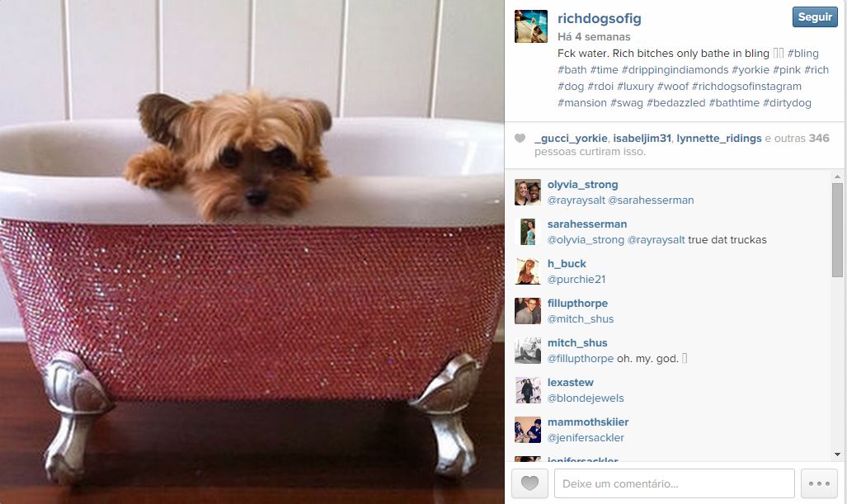Open sarahesserman's avatar picture
Screen dimensions: 847x504
528,232
